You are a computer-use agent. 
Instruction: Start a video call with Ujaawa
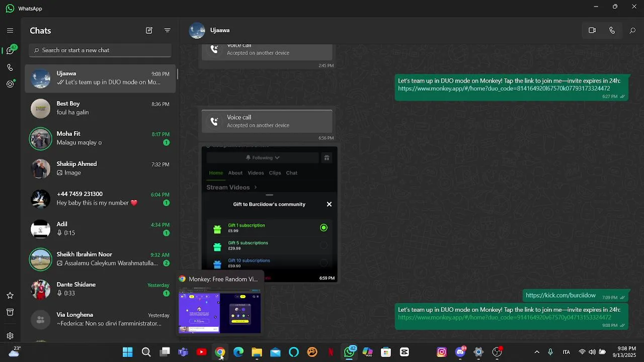click(x=592, y=31)
